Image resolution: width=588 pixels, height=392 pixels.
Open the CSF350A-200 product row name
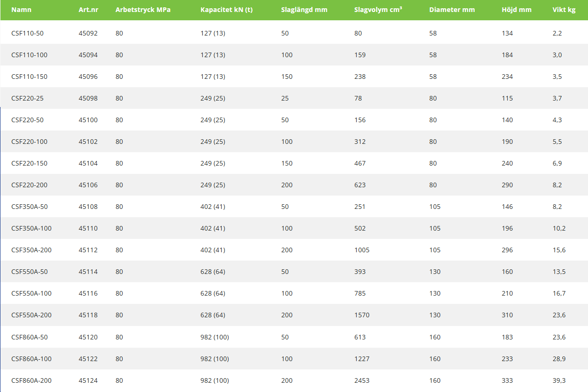tap(31, 250)
